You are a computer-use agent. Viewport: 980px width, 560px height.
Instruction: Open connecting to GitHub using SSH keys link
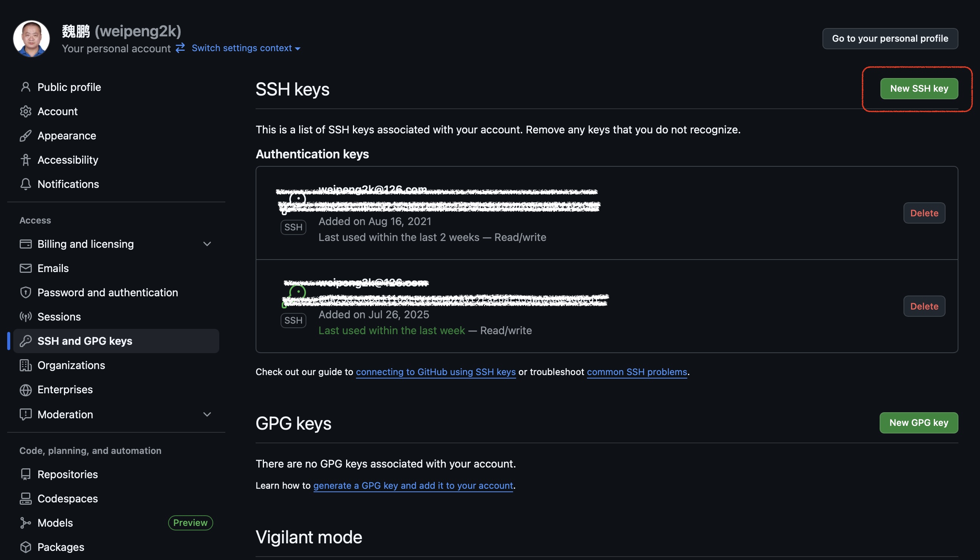click(436, 372)
